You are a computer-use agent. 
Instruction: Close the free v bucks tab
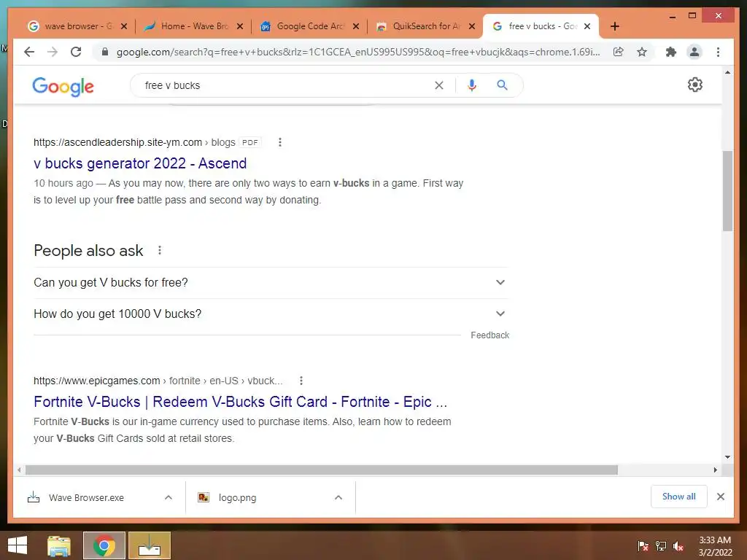587,26
